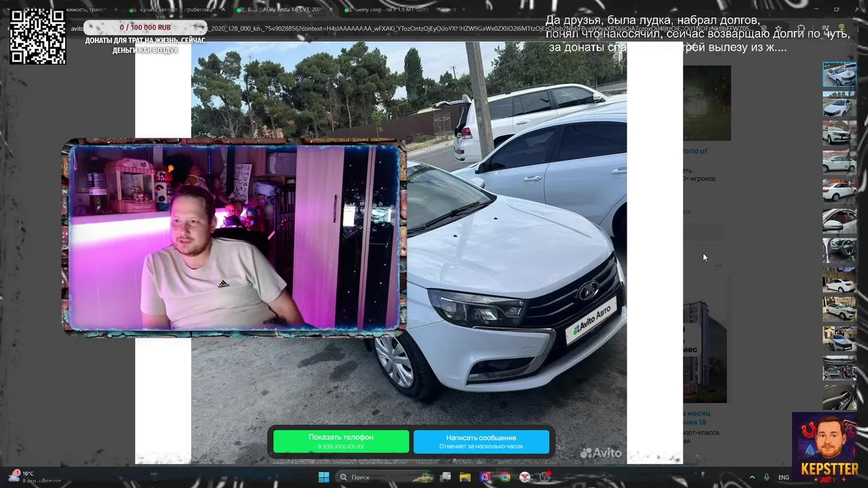Open the Windows Start menu
The image size is (868, 488).
pos(323,477)
